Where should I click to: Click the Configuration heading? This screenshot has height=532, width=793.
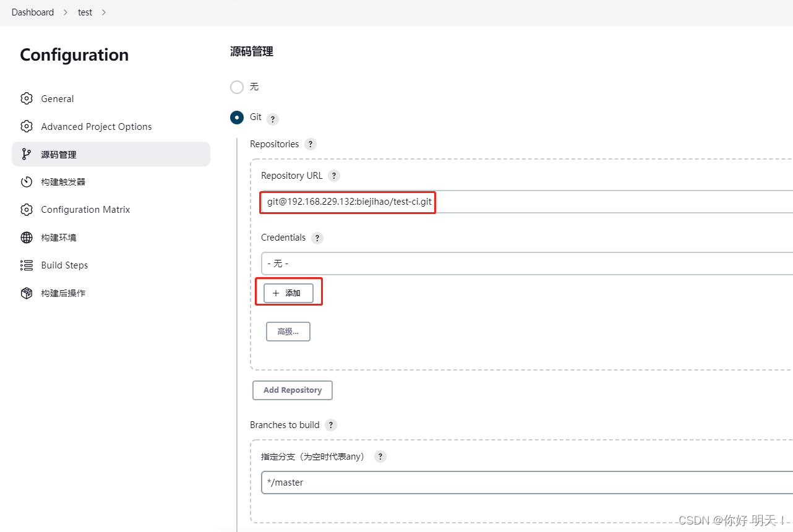74,55
